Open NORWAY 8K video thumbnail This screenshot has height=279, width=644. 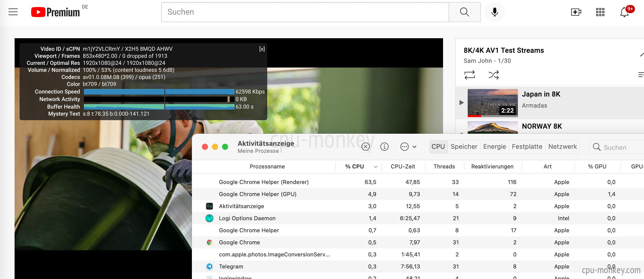click(x=493, y=127)
